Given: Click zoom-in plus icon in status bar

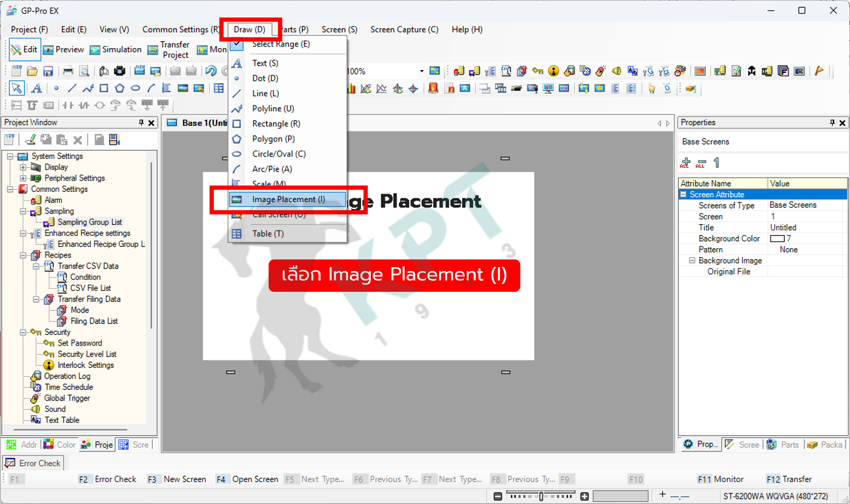Looking at the screenshot, I should (584, 496).
